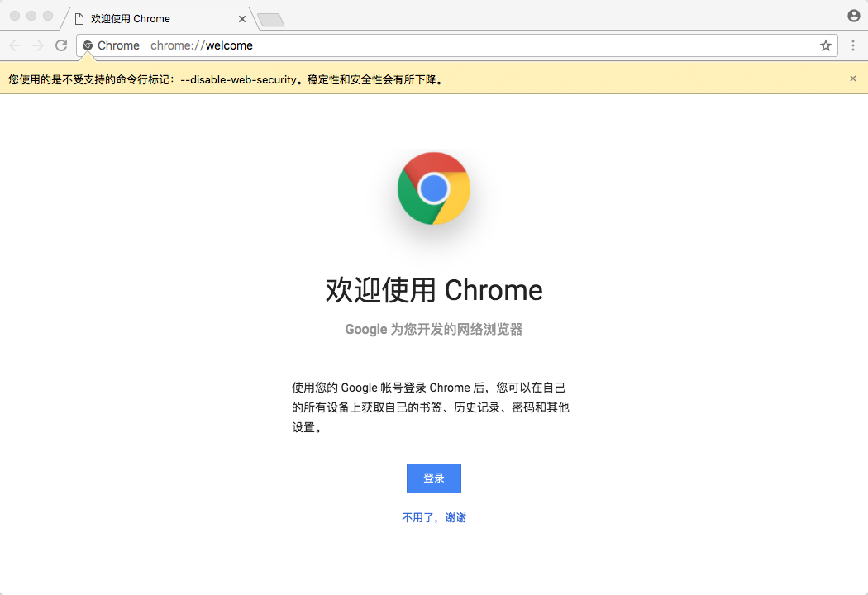This screenshot has width=868, height=595.
Task: Reload the current page
Action: (61, 45)
